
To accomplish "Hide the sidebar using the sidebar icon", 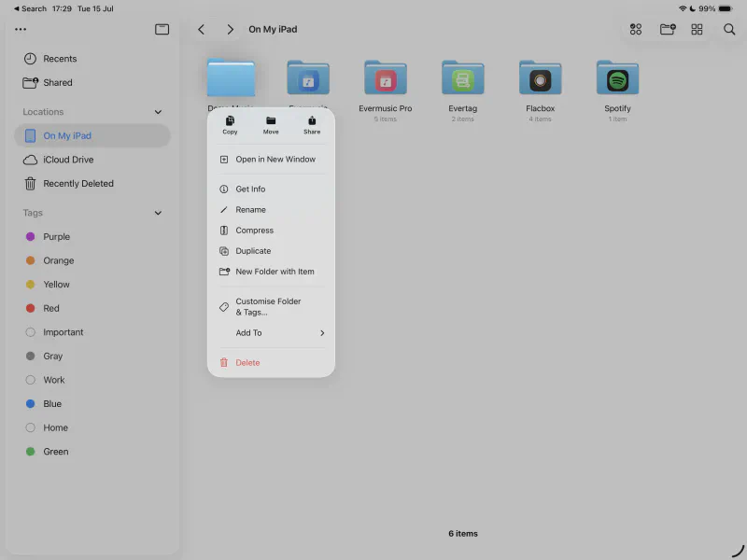I will pos(162,29).
